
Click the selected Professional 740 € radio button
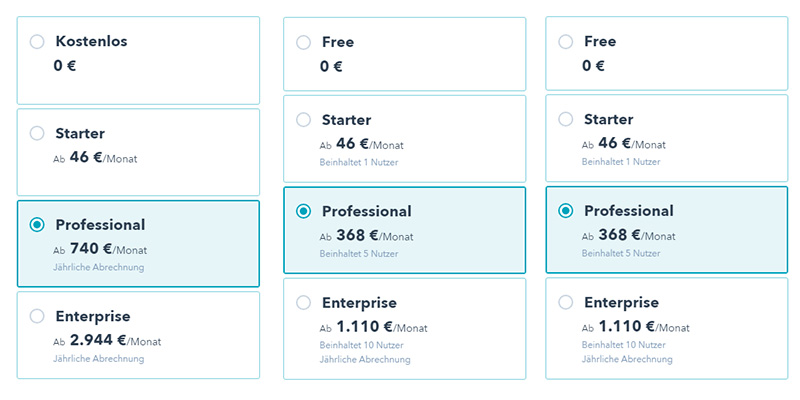pyautogui.click(x=38, y=225)
